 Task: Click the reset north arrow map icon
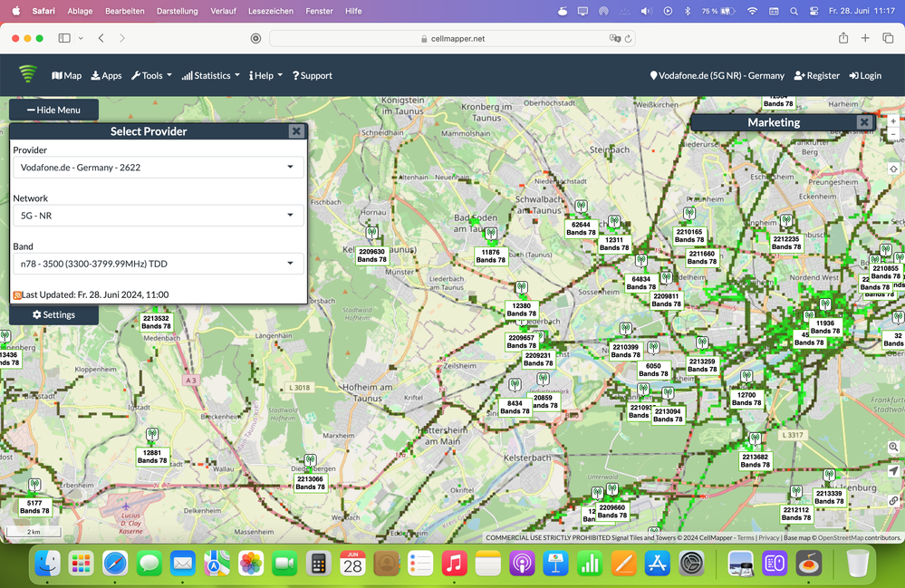893,169
